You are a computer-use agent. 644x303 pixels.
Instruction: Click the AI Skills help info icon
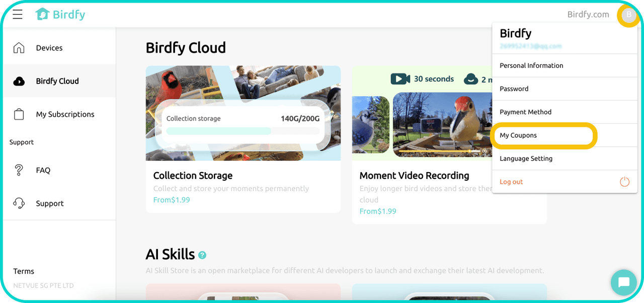point(202,255)
